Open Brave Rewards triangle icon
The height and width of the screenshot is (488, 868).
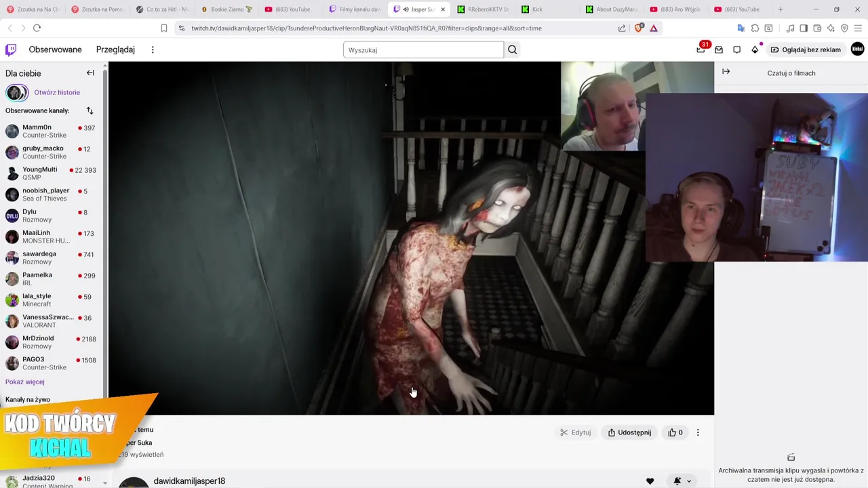coord(654,28)
